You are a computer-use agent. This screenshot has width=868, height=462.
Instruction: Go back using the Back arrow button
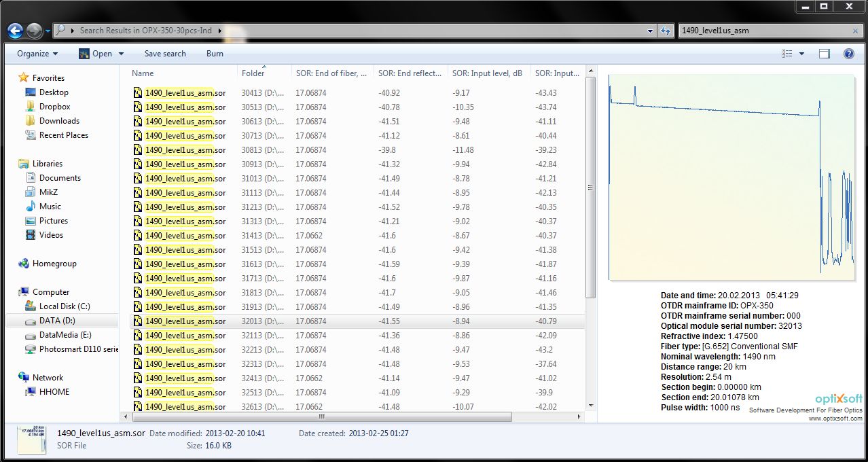coord(16,31)
